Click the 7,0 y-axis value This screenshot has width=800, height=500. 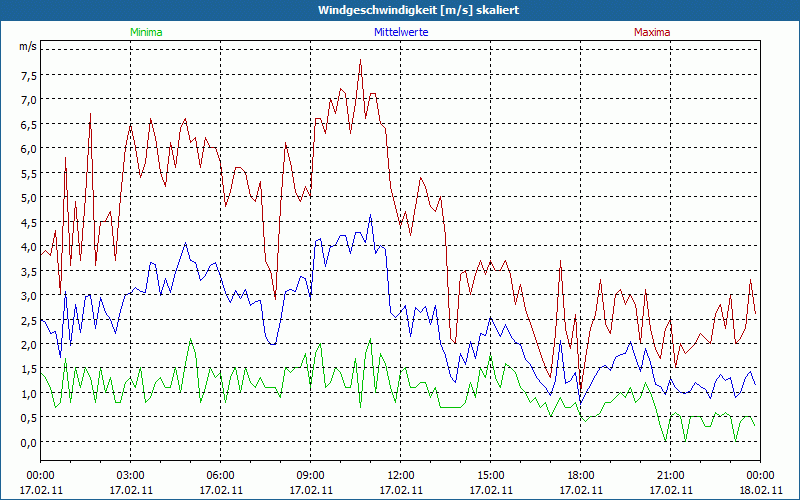pos(29,101)
